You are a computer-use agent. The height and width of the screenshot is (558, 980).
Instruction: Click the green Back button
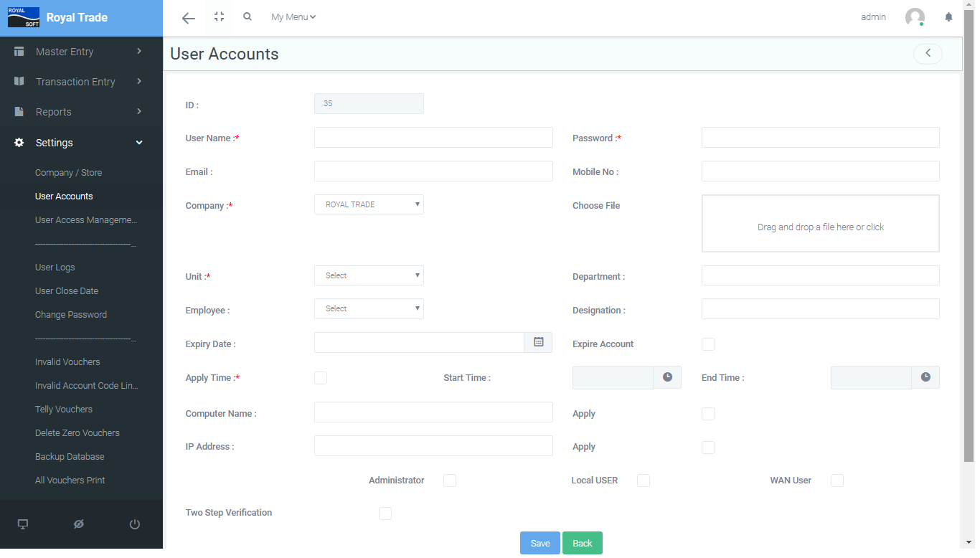click(583, 543)
